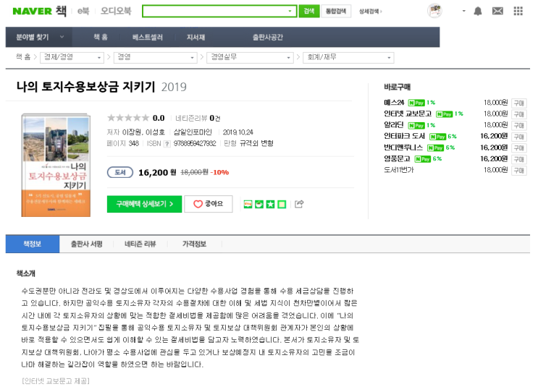Select the 가격정보 tab
Screen dimensions: 538x392
[x=194, y=244]
